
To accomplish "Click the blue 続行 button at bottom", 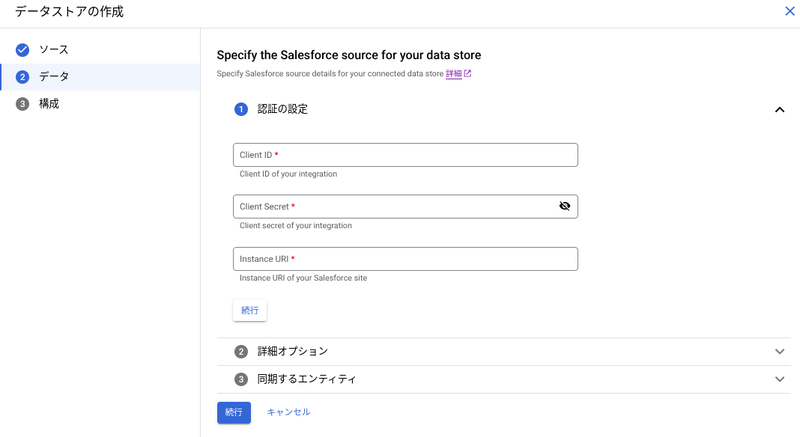I will (x=234, y=413).
